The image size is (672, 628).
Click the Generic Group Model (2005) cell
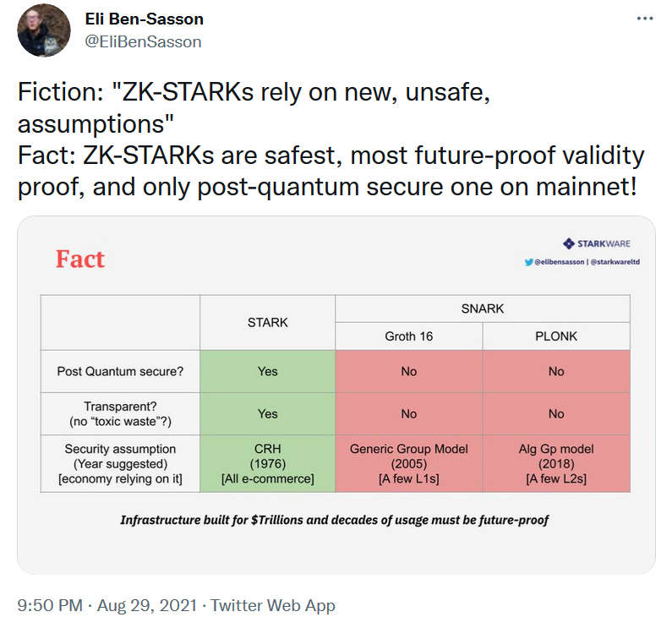pyautogui.click(x=409, y=464)
